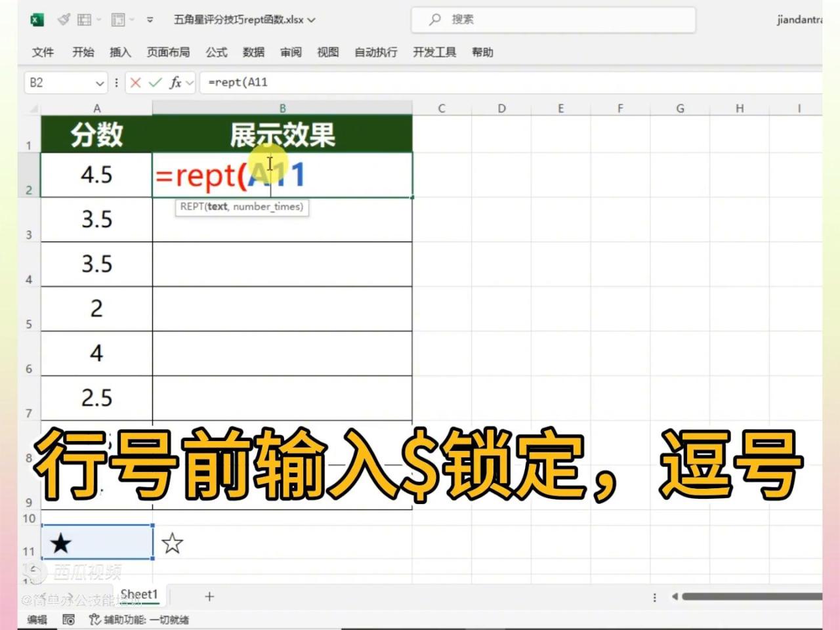
Task: Select column G header
Action: pyautogui.click(x=680, y=108)
